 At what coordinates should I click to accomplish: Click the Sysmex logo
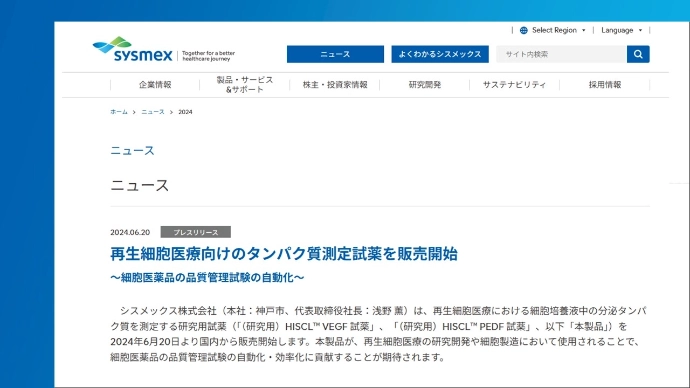(132, 49)
